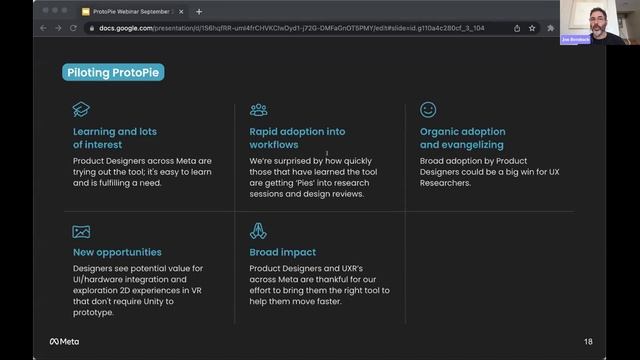Bookmark the page with the star icon
The width and height of the screenshot is (640, 360).
point(532,28)
